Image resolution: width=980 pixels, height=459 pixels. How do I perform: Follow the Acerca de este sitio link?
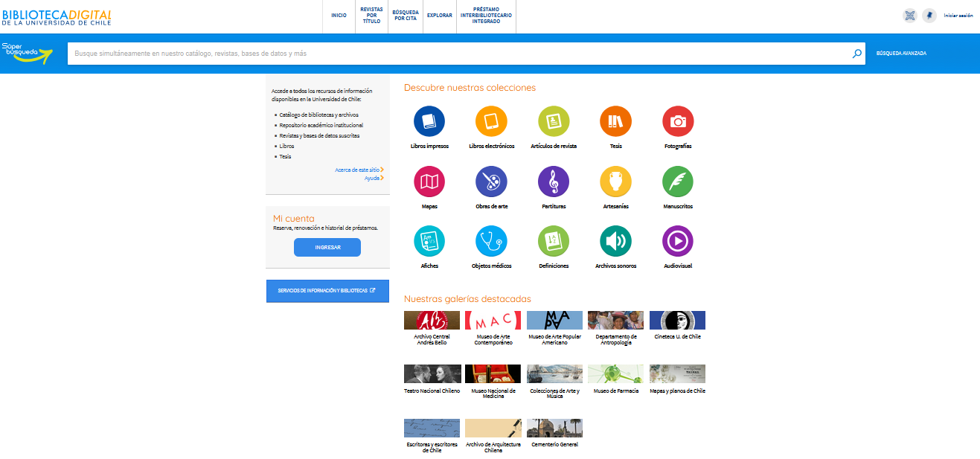point(358,170)
